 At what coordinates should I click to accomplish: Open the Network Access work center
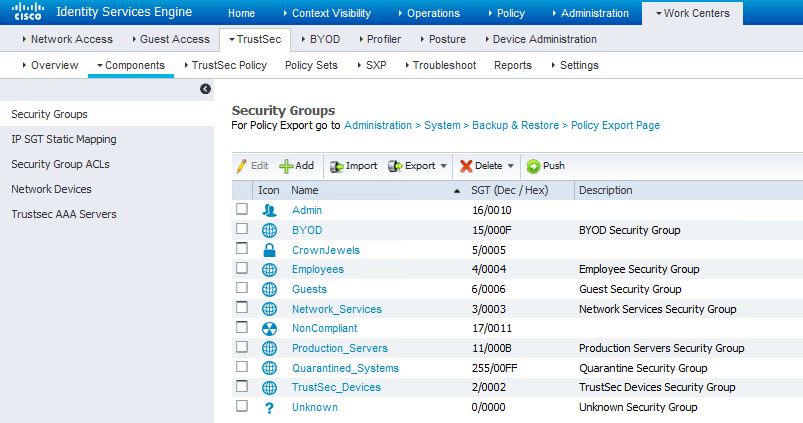click(x=68, y=39)
